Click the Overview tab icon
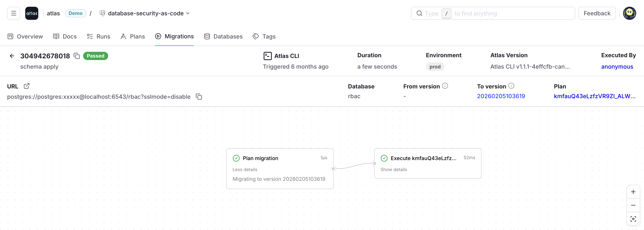The height and width of the screenshot is (230, 644). [x=10, y=36]
